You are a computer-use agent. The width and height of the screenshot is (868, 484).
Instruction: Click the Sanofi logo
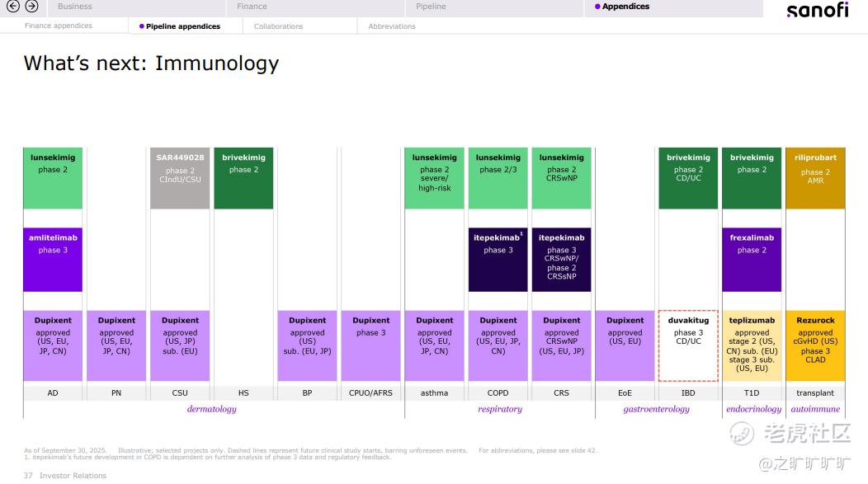pyautogui.click(x=818, y=9)
